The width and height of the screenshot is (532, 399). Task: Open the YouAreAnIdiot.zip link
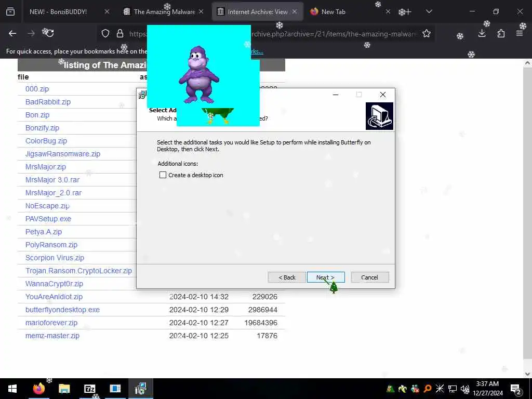click(54, 297)
